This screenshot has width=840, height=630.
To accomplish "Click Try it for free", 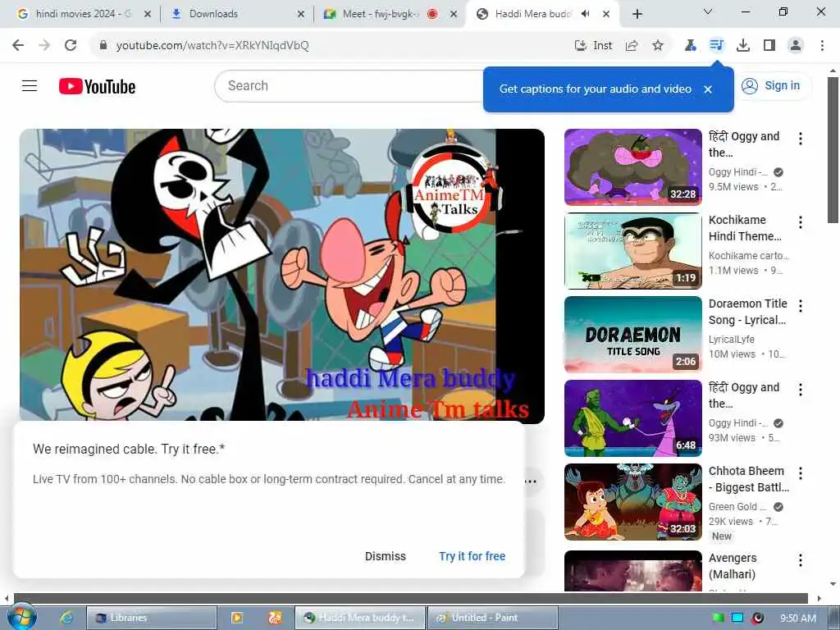I will coord(472,556).
